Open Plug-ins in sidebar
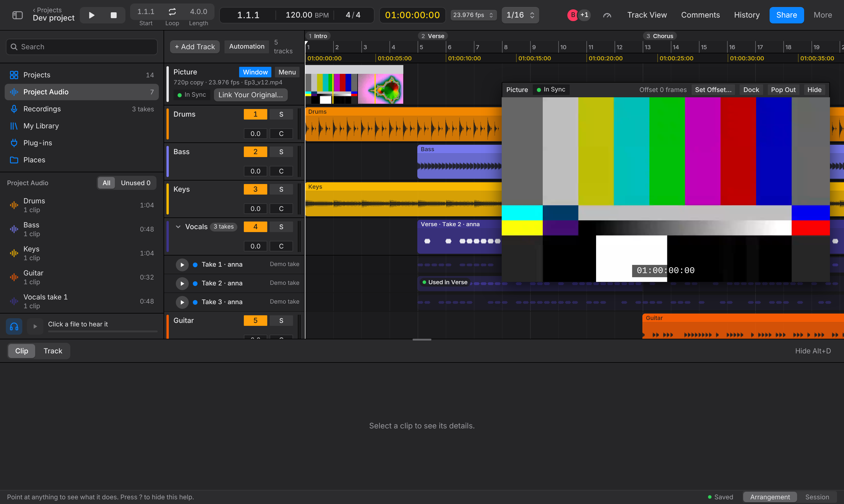 point(82,143)
